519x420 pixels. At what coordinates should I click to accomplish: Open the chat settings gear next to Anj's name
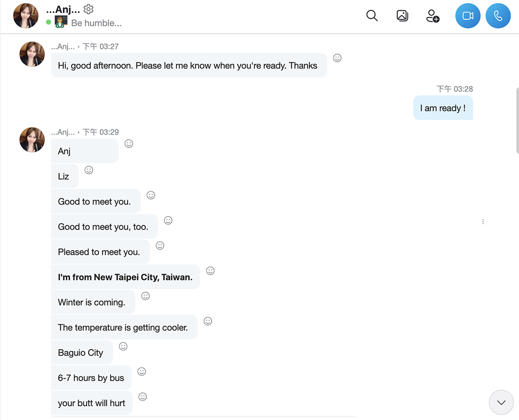[88, 9]
